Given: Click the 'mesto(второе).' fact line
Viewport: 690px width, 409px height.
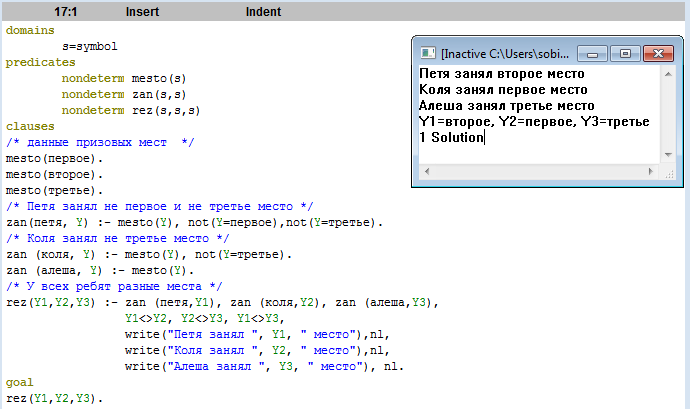Looking at the screenshot, I should coord(54,175).
